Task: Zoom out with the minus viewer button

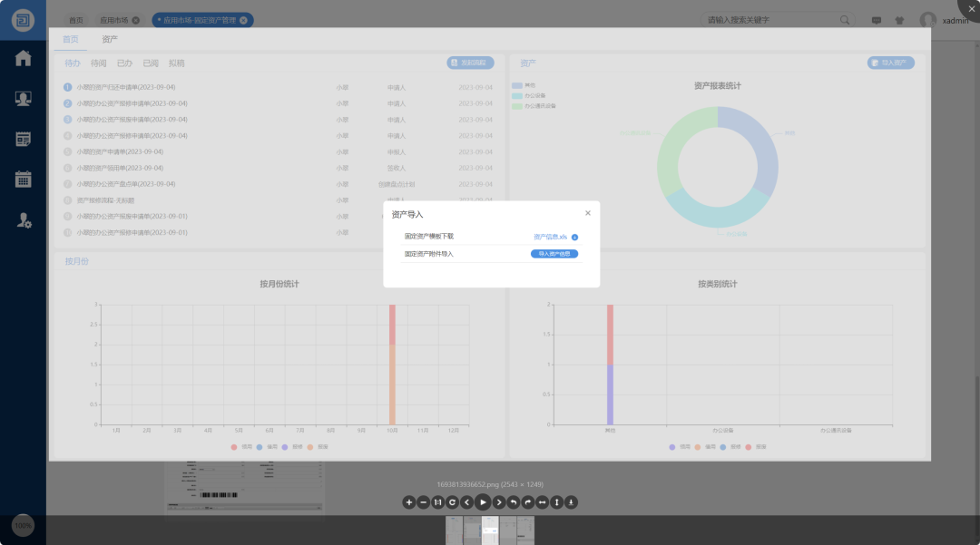Action: coord(423,501)
